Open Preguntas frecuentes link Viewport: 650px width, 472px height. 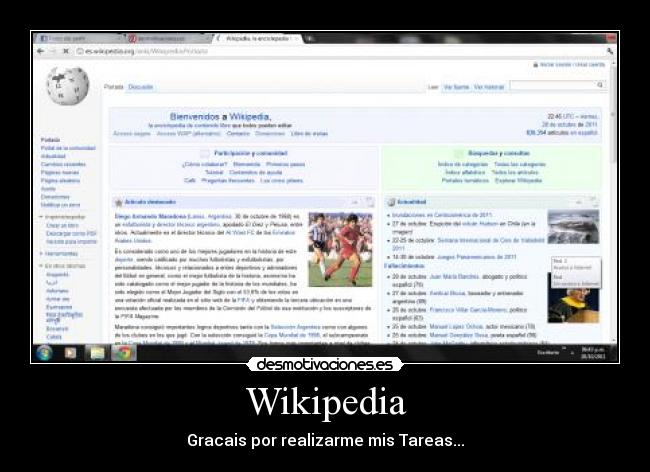point(228,180)
